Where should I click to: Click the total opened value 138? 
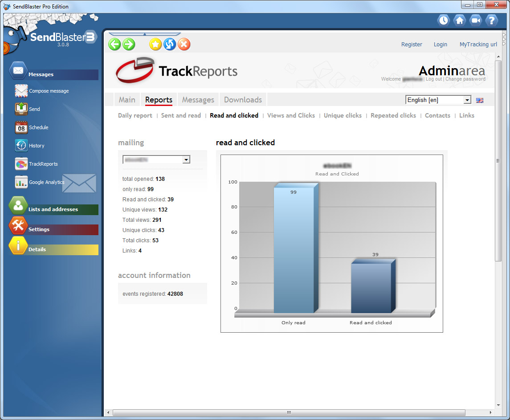[160, 179]
